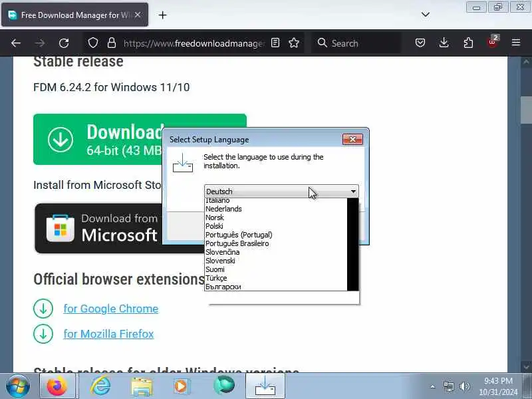
Task: Click the network tray icon
Action: 448,386
